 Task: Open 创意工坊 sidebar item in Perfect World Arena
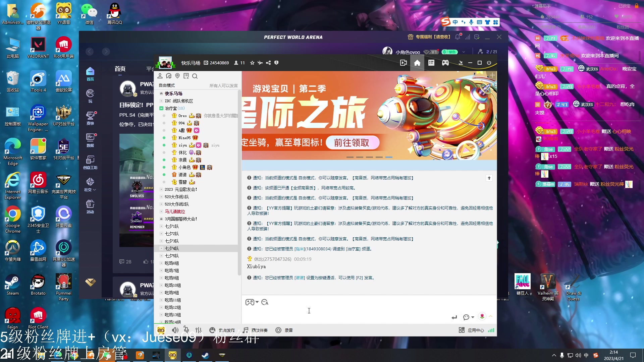[x=90, y=163]
